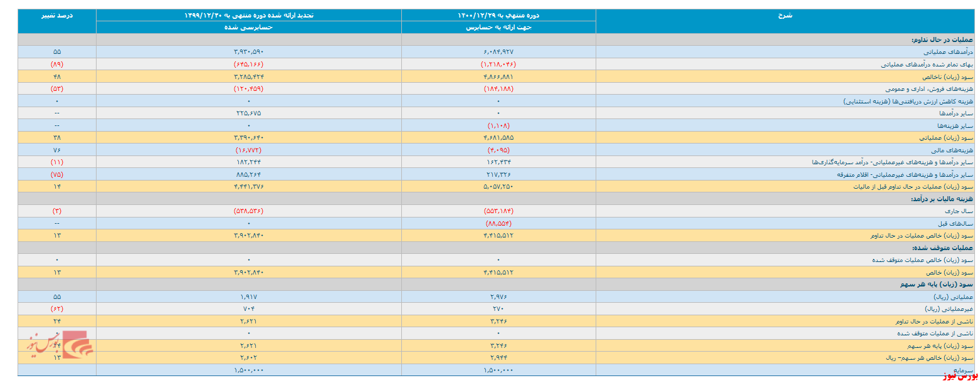Select value '۶,۰۸۴,۹۲۷' in operating revenues row

pos(498,52)
